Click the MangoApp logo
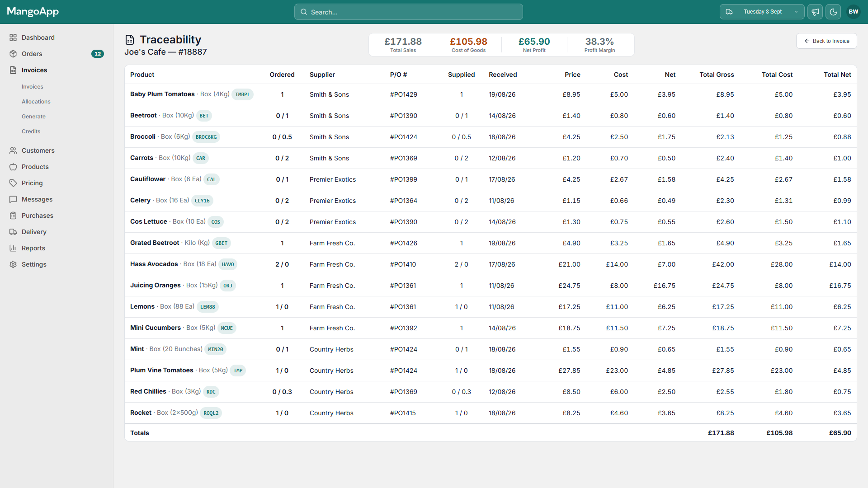Screen dimensions: 868x488 click(33, 12)
